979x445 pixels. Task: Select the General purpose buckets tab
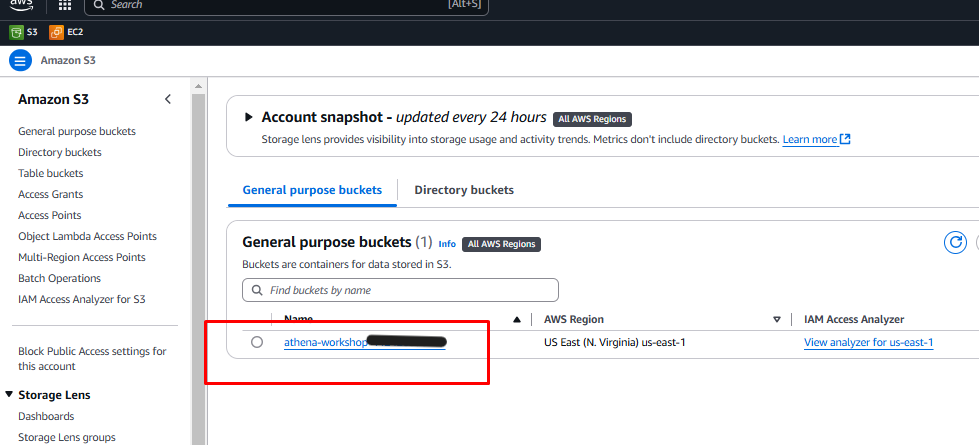(x=312, y=190)
